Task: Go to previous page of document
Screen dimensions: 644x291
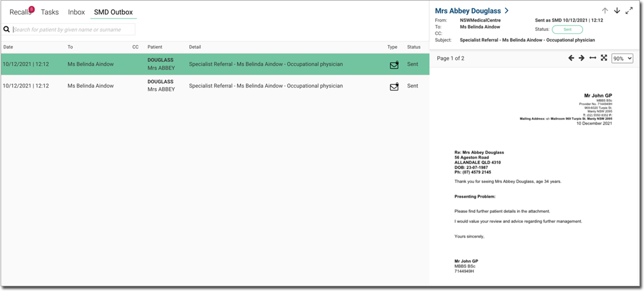Action: click(x=571, y=58)
